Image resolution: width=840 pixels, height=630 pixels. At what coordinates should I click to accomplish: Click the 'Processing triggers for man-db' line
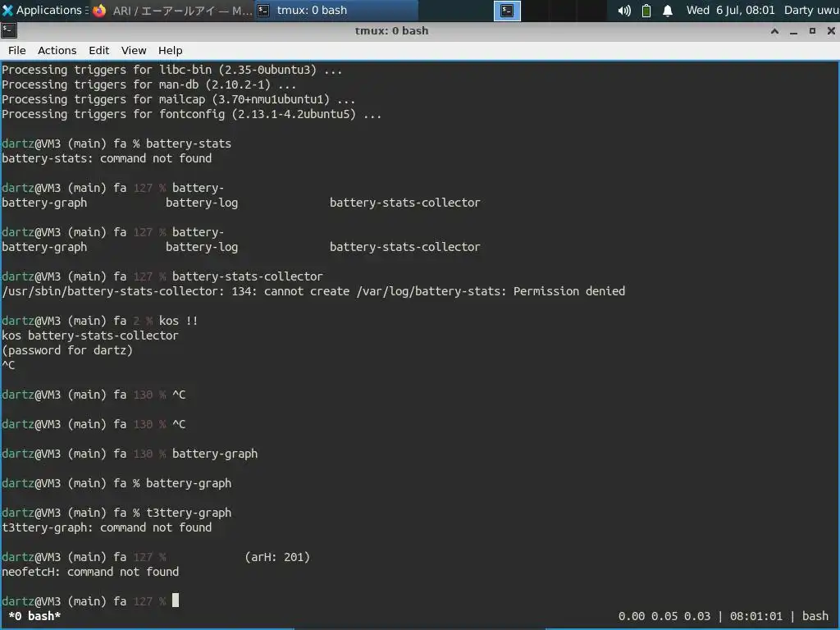tap(149, 84)
